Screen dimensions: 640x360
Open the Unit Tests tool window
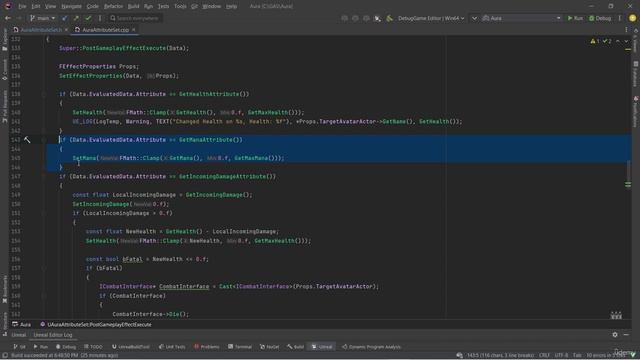172,347
